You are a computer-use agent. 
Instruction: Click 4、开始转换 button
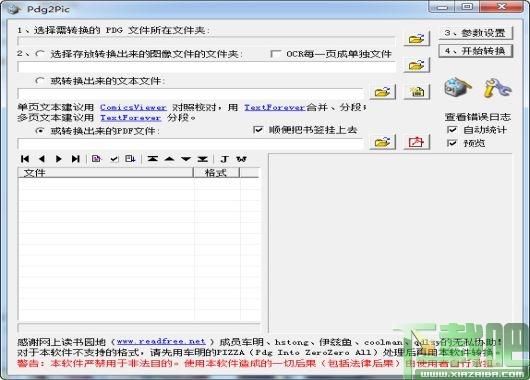click(x=476, y=51)
